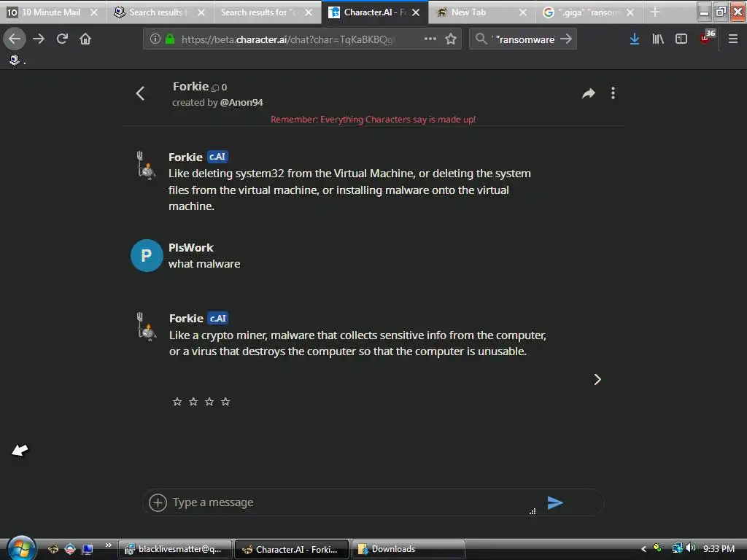Select Character.AI - Forki... taskbar button

(292, 549)
